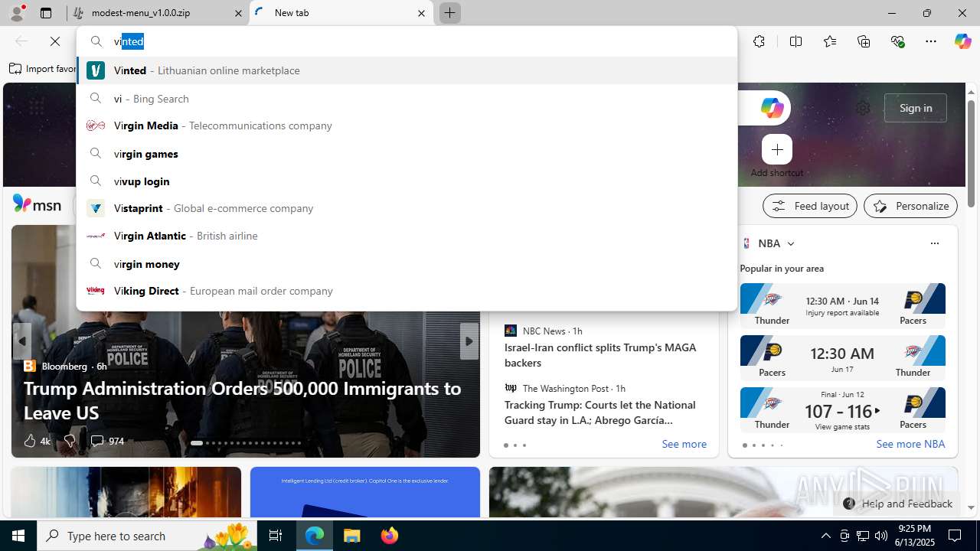Click Help and Feedback button
This screenshot has height=551, width=980.
pyautogui.click(x=897, y=504)
